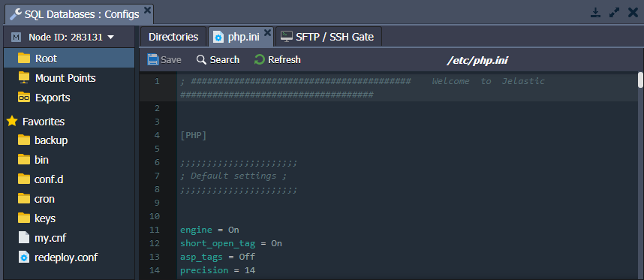
Task: Click the cron folder icon
Action: click(x=24, y=199)
